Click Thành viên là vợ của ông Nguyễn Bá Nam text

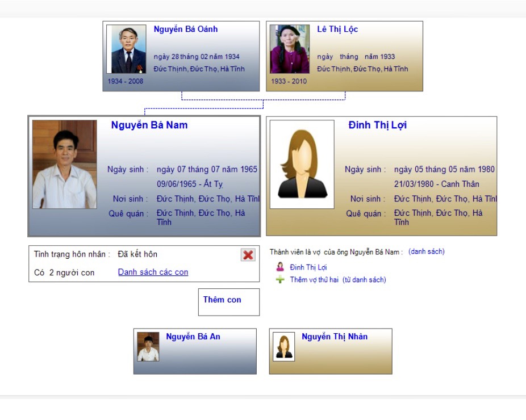336,252
